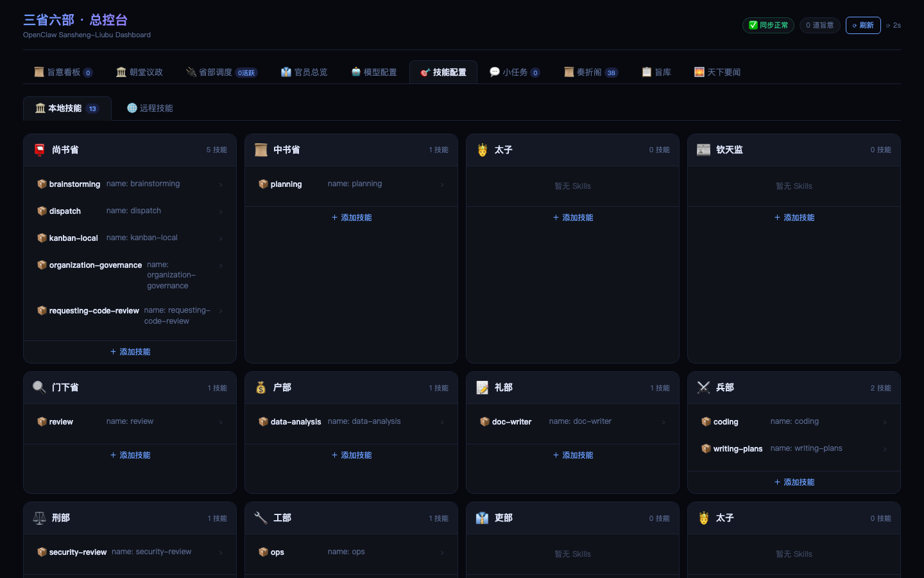Click the 礼部 notepad icon
This screenshot has width=924, height=578.
pyautogui.click(x=483, y=387)
